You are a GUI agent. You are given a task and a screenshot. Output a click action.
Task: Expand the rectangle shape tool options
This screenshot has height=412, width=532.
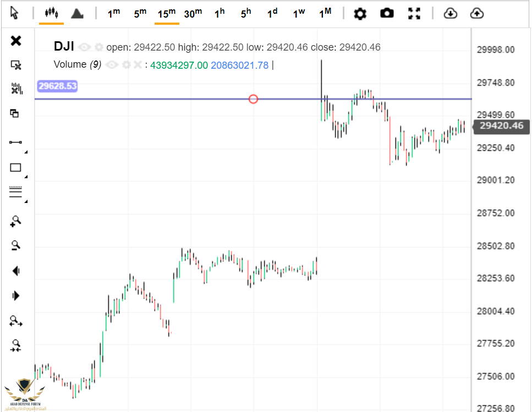25,177
